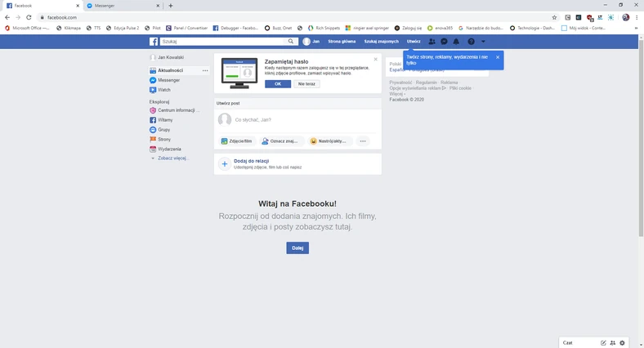Screen dimensions: 644x348
Task: Click Zdjęcie/film button
Action: point(236,141)
